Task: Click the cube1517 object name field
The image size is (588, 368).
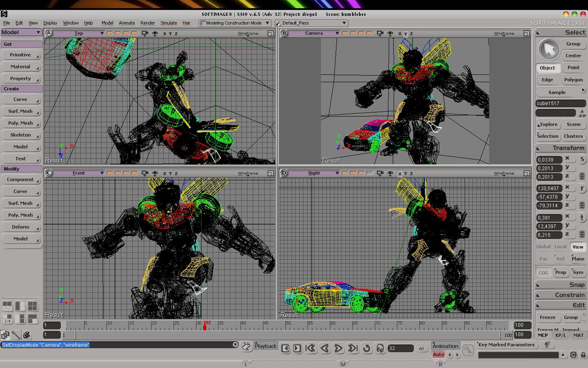Action: tap(561, 103)
